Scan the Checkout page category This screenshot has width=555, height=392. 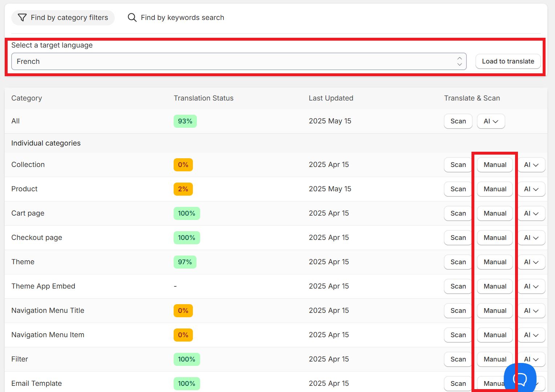point(458,238)
